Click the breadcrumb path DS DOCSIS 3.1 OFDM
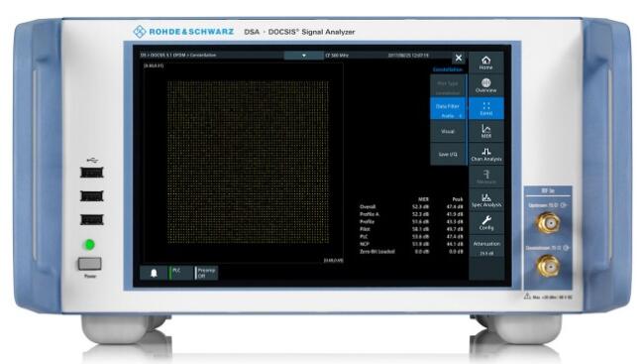 [177, 56]
